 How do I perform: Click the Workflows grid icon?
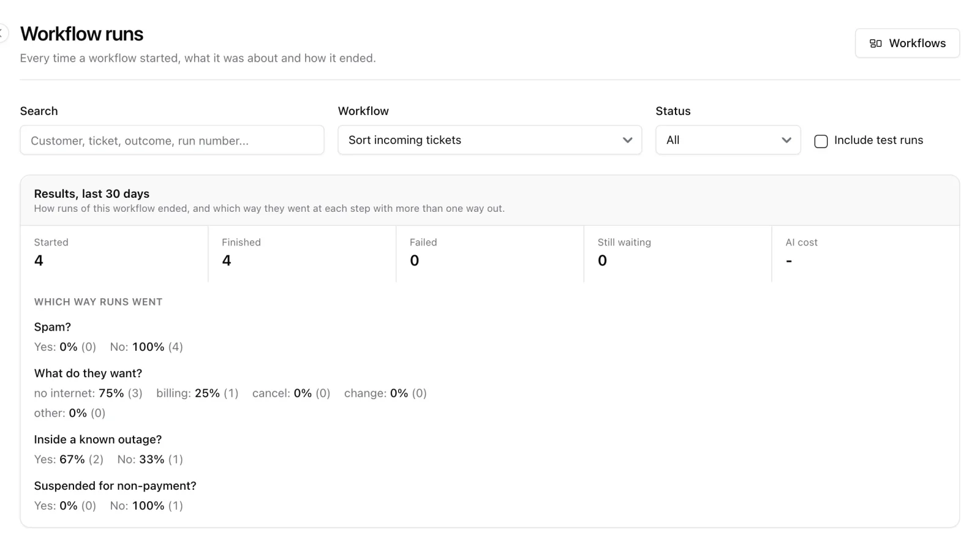pyautogui.click(x=875, y=43)
